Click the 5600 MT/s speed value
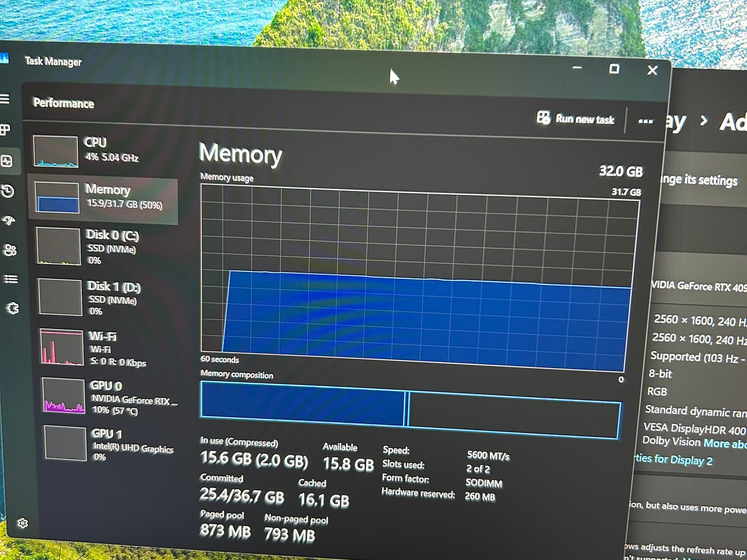747x560 pixels. (x=488, y=455)
